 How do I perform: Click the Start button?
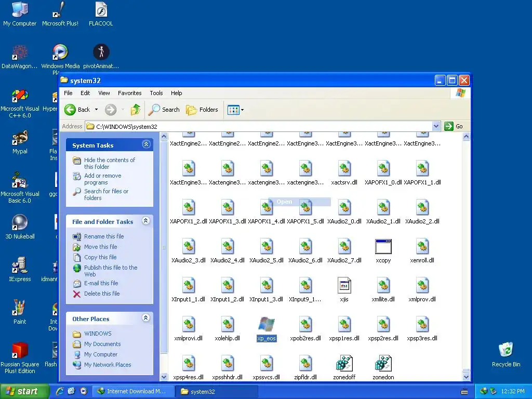[24, 391]
